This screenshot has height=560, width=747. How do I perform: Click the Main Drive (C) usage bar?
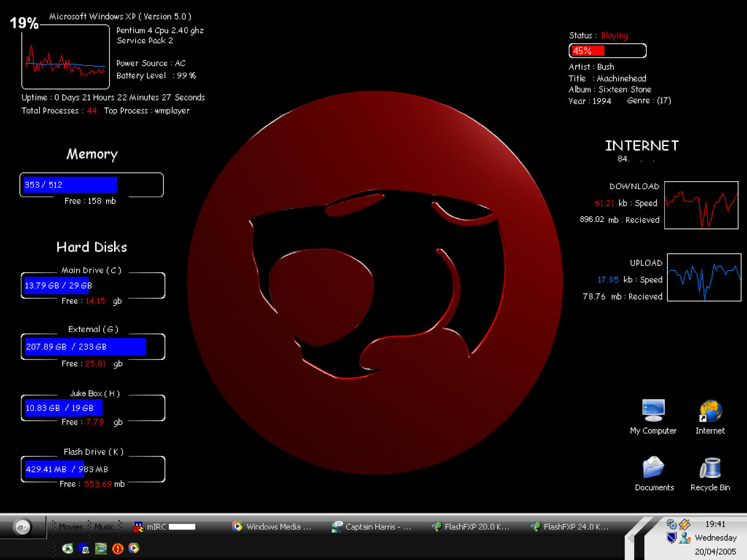click(93, 285)
